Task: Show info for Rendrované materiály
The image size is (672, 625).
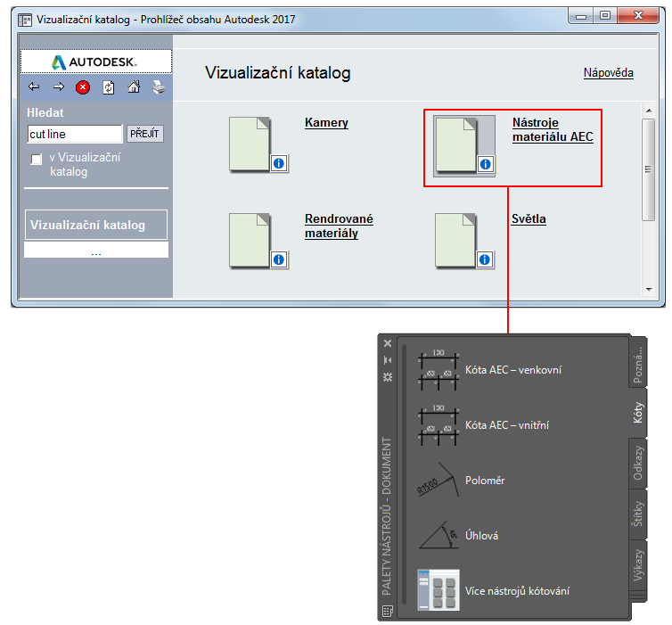Action: (x=279, y=259)
